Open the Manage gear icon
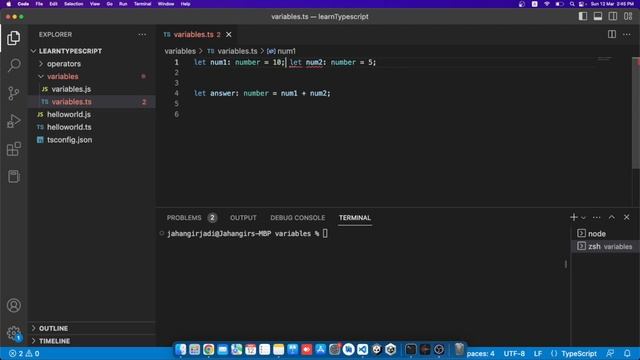The image size is (640, 360). point(13,333)
